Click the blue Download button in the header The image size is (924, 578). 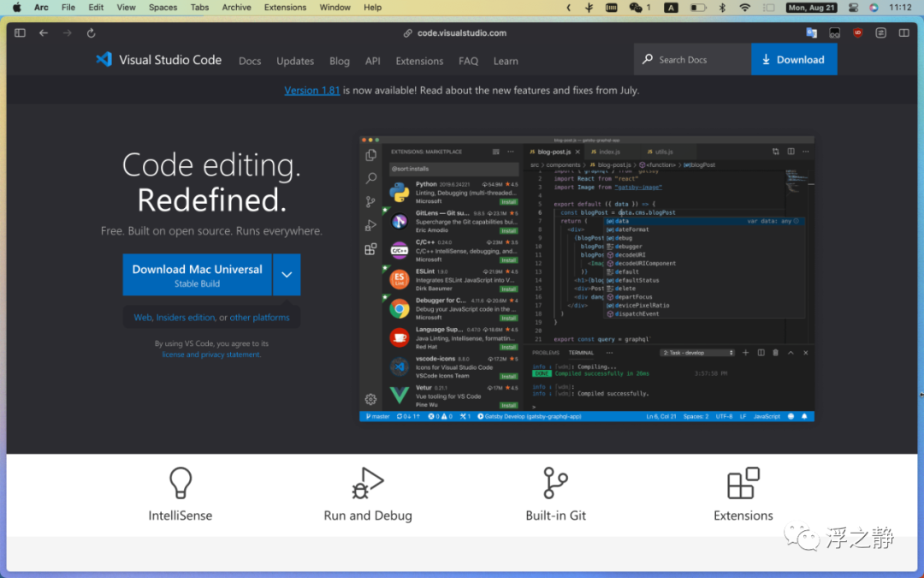pyautogui.click(x=794, y=60)
